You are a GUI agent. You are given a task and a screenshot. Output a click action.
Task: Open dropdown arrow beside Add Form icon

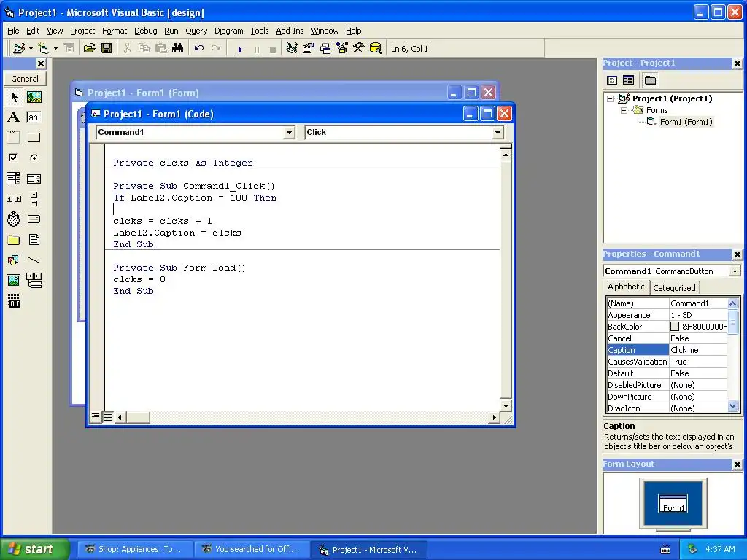[55, 48]
